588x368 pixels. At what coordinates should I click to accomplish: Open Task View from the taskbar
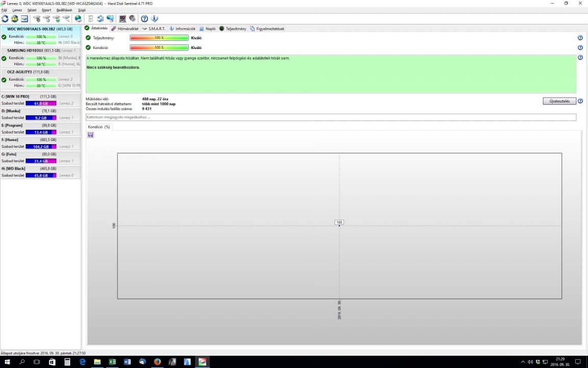36,362
